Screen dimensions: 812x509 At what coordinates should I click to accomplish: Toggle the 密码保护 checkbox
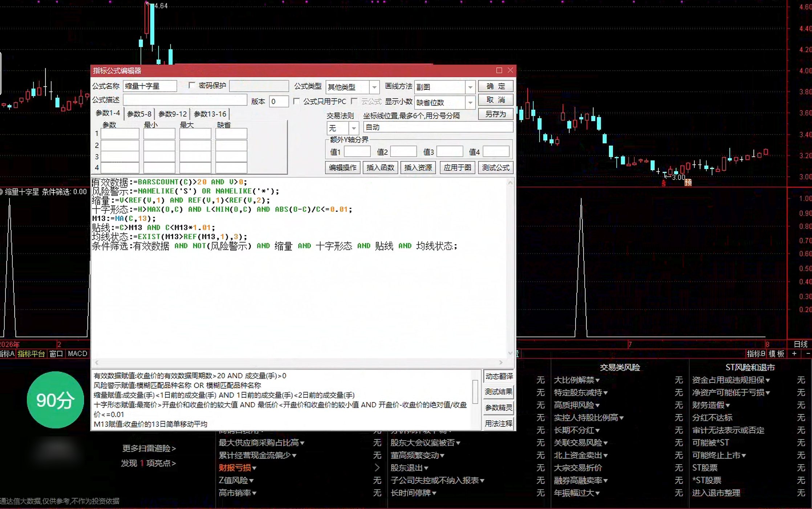(x=192, y=85)
